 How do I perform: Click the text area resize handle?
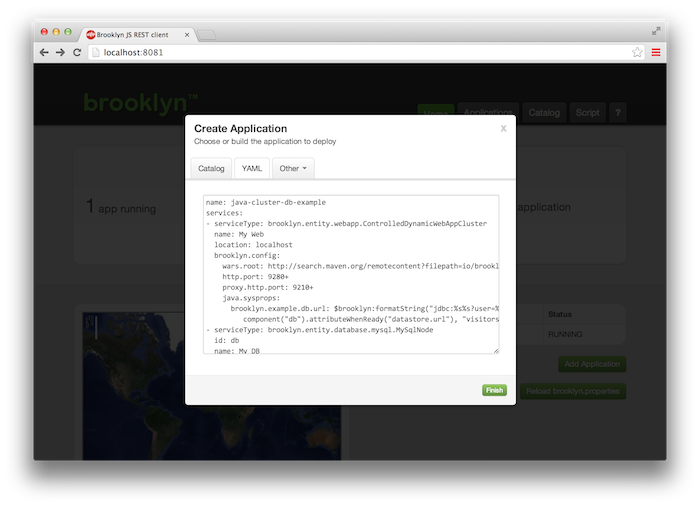coord(495,350)
